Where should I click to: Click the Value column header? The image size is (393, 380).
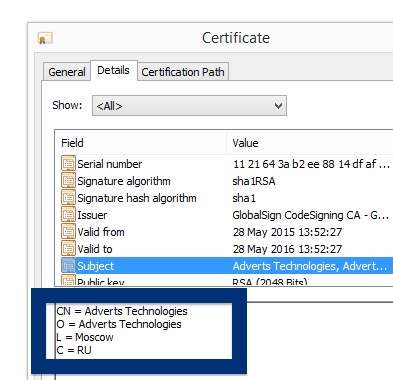point(310,143)
